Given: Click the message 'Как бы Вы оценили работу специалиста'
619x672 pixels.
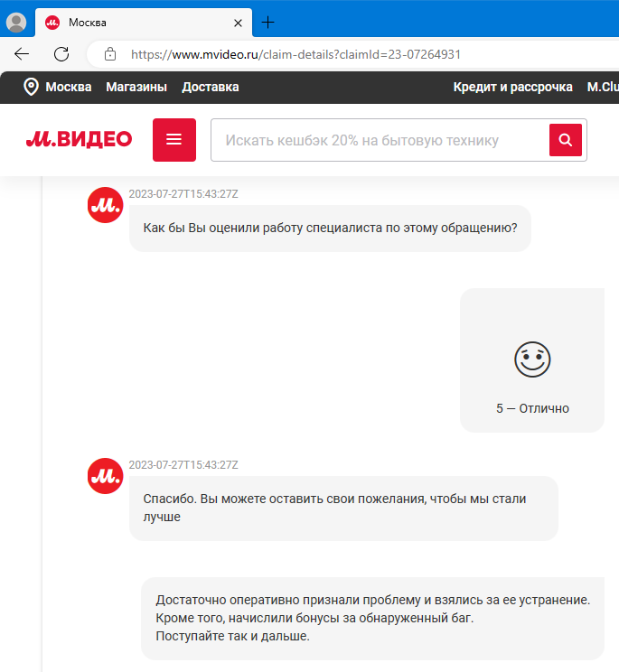Looking at the screenshot, I should tap(330, 228).
